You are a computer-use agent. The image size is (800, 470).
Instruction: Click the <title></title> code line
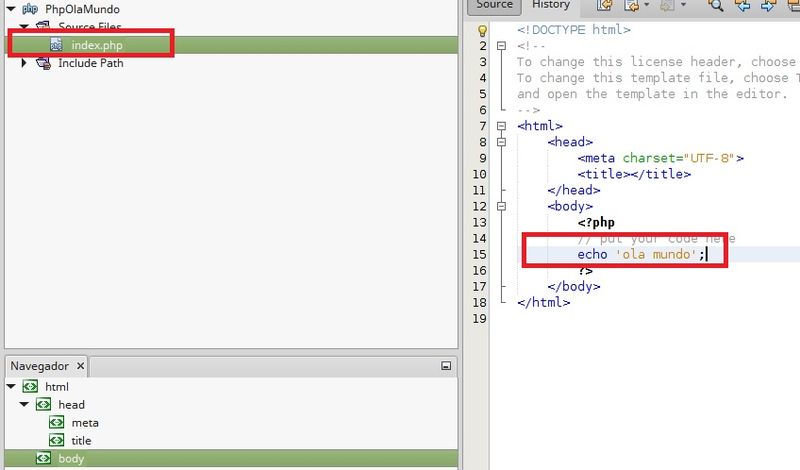[634, 174]
